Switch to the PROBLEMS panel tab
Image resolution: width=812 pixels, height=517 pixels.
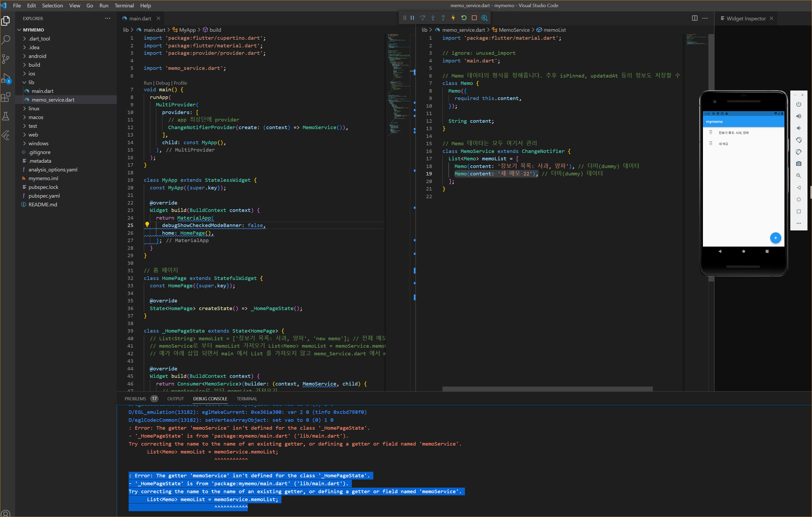[135, 399]
